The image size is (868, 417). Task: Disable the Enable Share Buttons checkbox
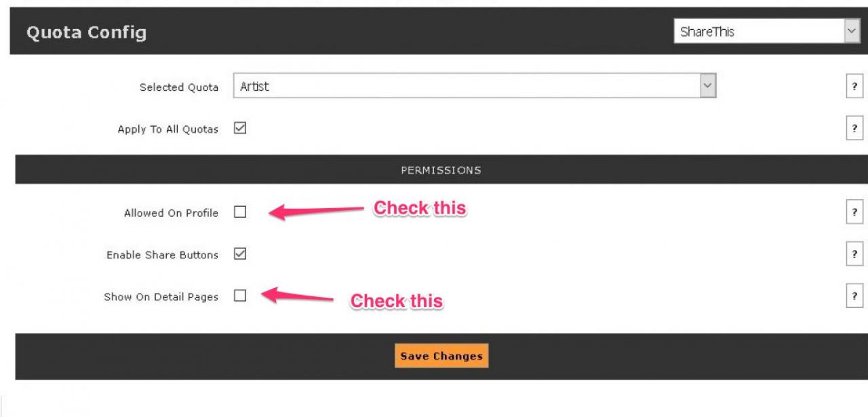click(240, 254)
